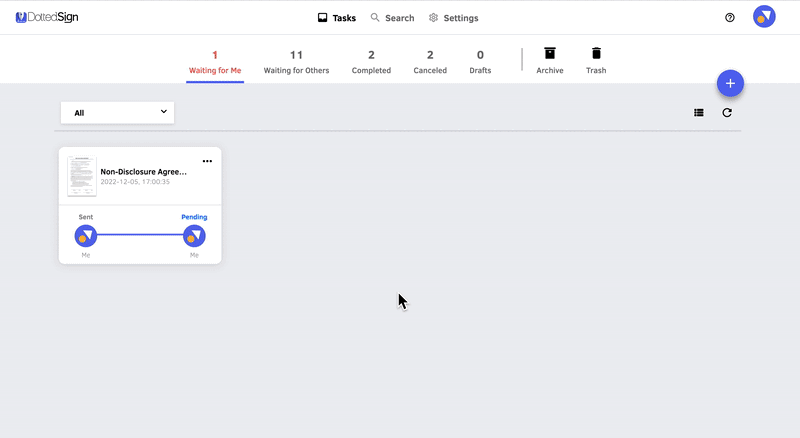
Task: Open Settings from top navigation
Action: [454, 18]
